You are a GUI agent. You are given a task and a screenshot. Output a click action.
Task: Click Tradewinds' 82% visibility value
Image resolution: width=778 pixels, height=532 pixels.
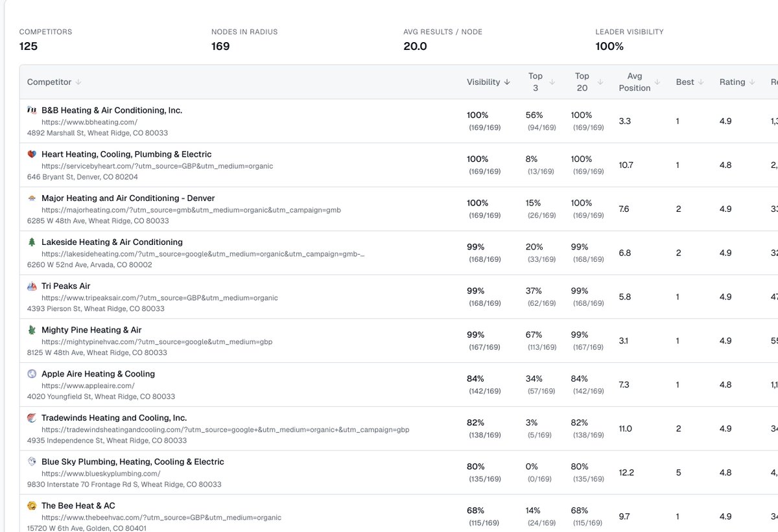[475, 422]
